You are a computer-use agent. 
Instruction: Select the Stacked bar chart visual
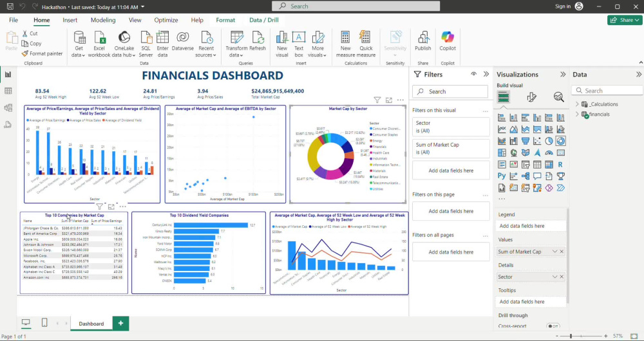pos(502,118)
